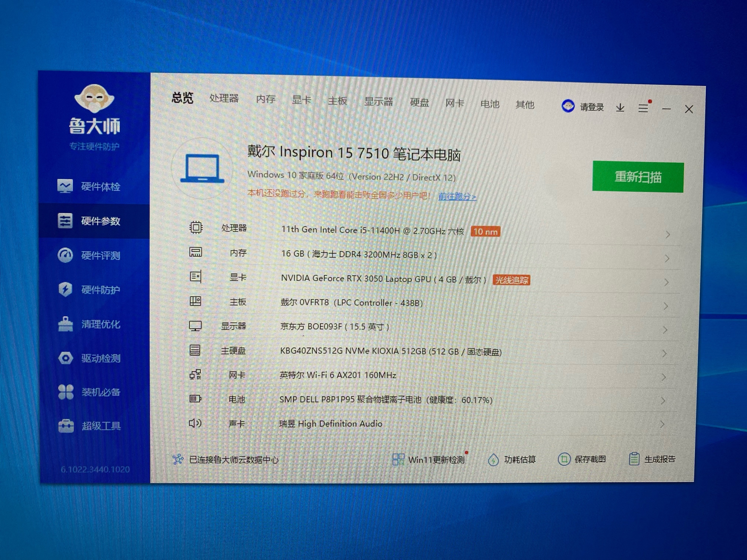Switch to the 其他 tab
Image resolution: width=747 pixels, height=560 pixels.
(x=525, y=105)
